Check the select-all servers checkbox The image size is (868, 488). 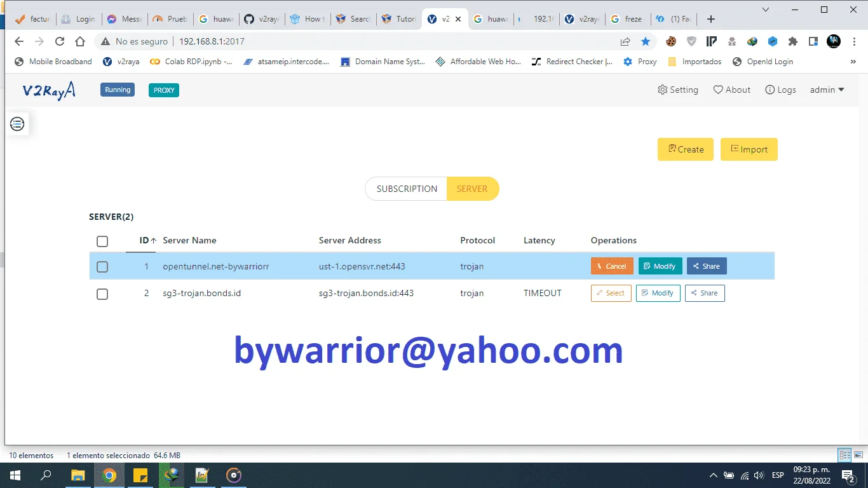click(102, 241)
